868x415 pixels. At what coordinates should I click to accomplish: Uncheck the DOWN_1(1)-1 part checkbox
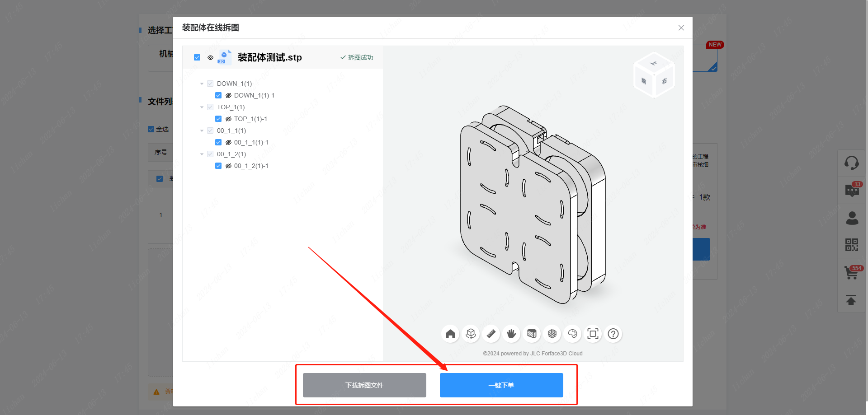[x=218, y=95]
